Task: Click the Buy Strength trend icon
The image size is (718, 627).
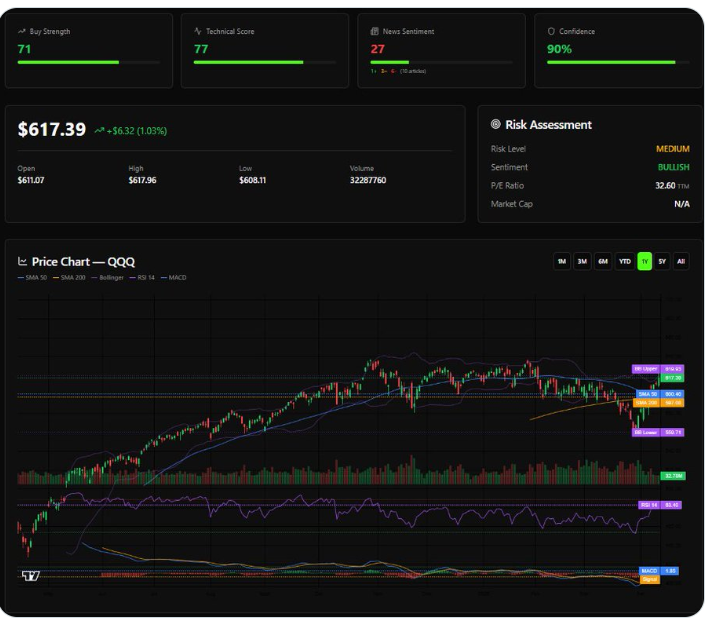Action: click(x=22, y=32)
